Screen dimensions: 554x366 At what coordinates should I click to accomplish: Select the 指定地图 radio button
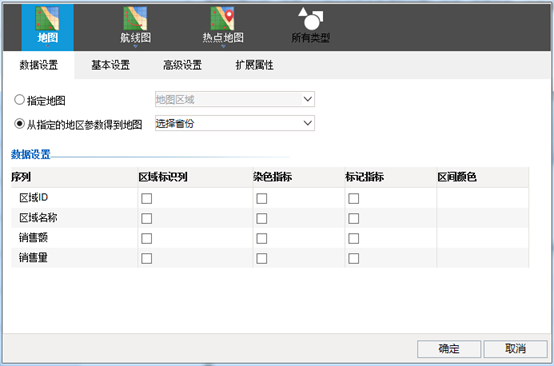(x=19, y=100)
